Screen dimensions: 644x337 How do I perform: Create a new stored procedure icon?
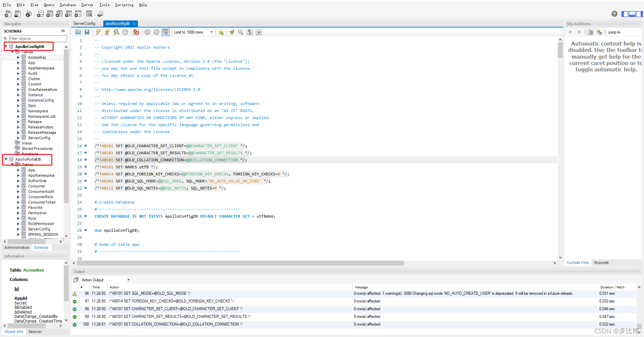(68, 14)
